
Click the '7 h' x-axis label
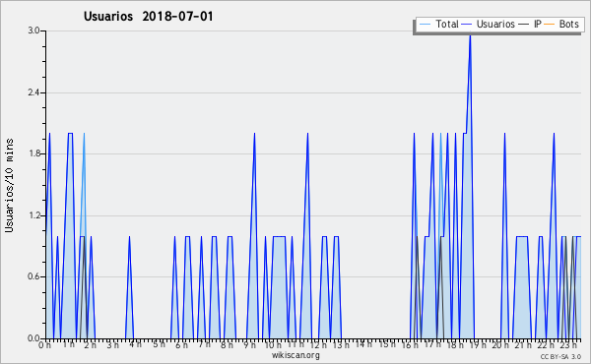(204, 344)
